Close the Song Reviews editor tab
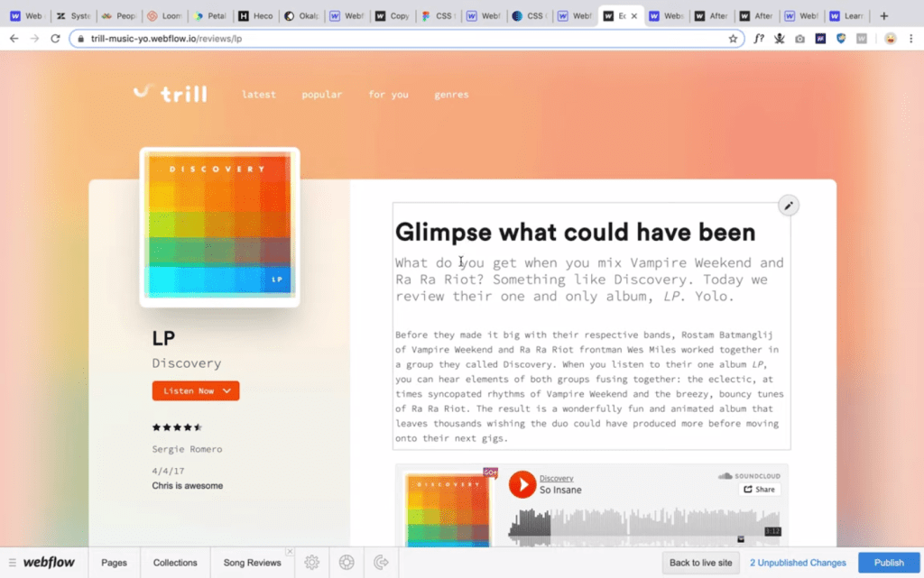 (290, 552)
